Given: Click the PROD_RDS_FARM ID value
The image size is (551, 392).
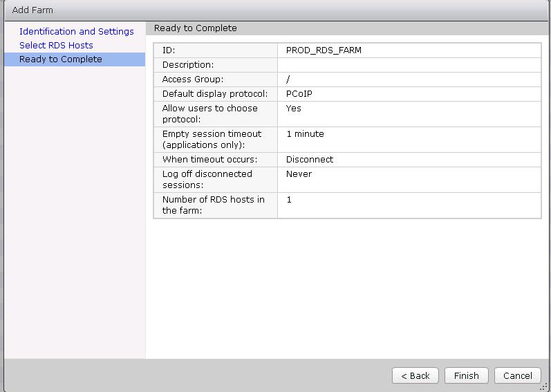Looking at the screenshot, I should tap(324, 50).
